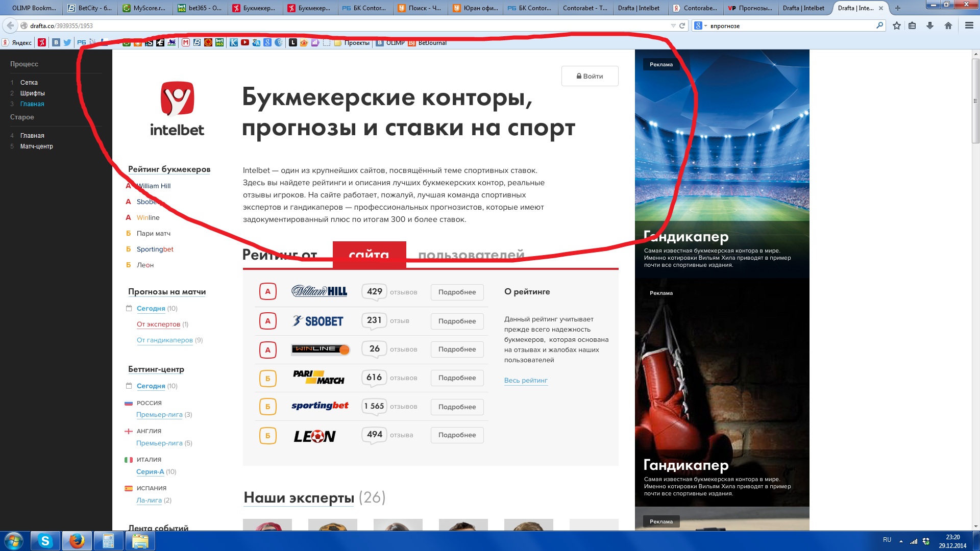Screen dimensions: 980x551
Task: Click the bet365 bookmark icon
Action: pos(219,43)
